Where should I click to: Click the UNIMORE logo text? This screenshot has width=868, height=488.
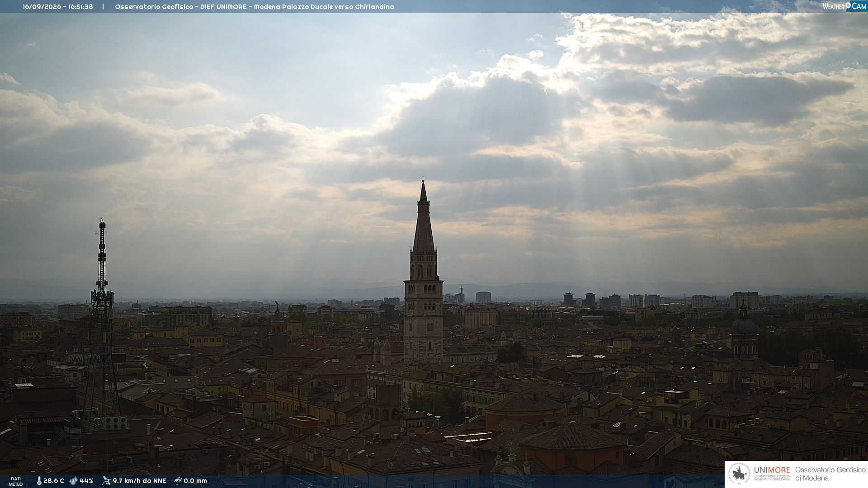tap(772, 470)
